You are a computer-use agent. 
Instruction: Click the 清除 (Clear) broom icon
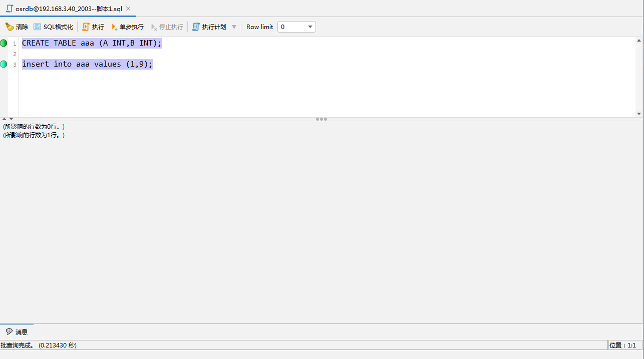[x=10, y=27]
